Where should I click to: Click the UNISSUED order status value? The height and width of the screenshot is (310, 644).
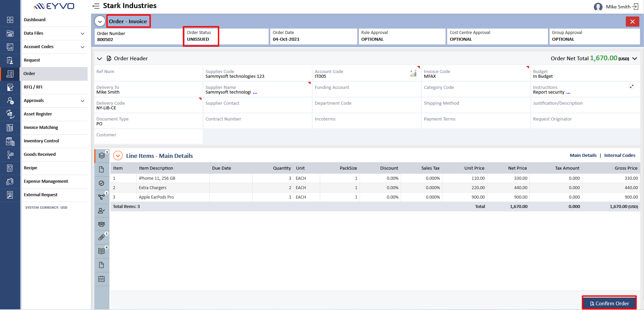(198, 39)
